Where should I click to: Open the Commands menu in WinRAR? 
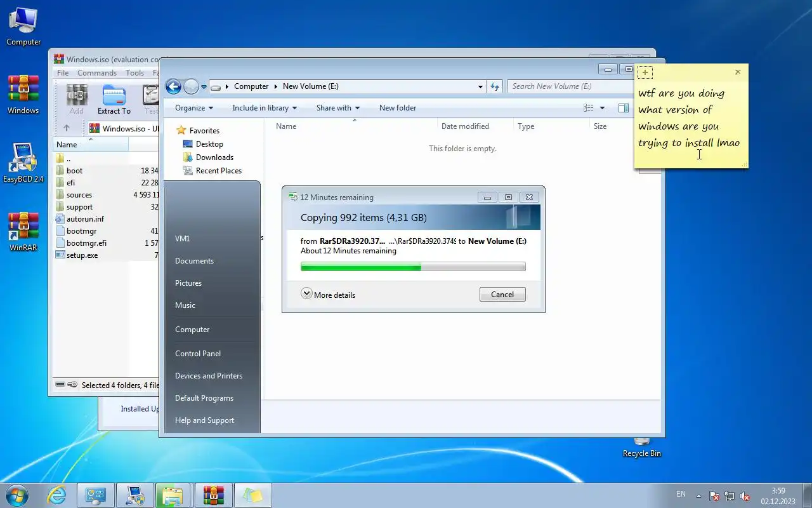pos(97,73)
